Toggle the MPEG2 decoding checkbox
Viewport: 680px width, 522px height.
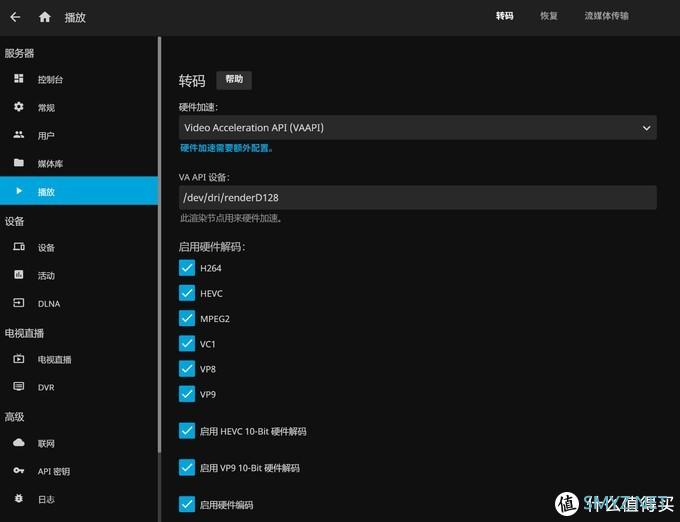tap(187, 318)
